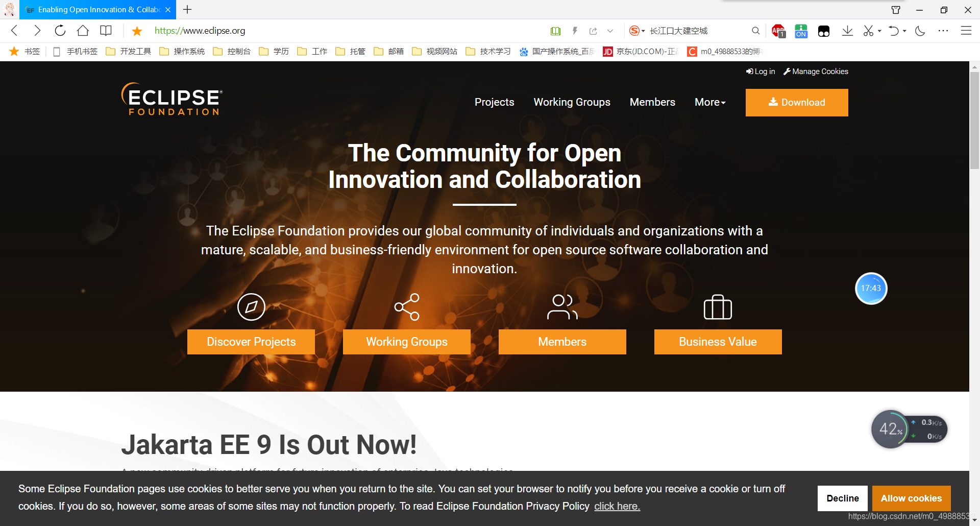Open Members in top navigation
The height and width of the screenshot is (526, 980).
tap(652, 102)
